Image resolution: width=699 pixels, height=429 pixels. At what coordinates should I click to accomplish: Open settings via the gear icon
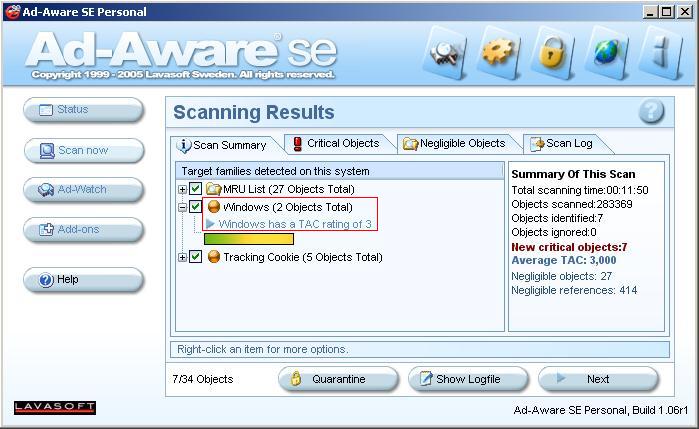(x=498, y=53)
